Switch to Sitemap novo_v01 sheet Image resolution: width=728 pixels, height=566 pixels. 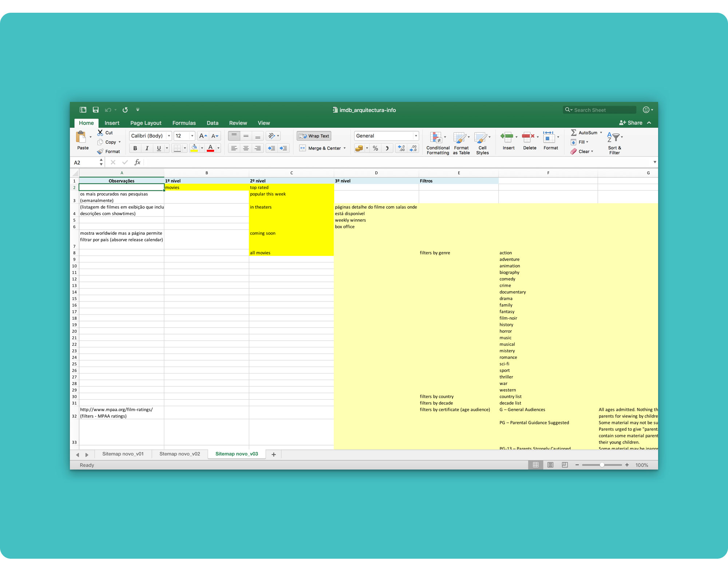pos(123,454)
